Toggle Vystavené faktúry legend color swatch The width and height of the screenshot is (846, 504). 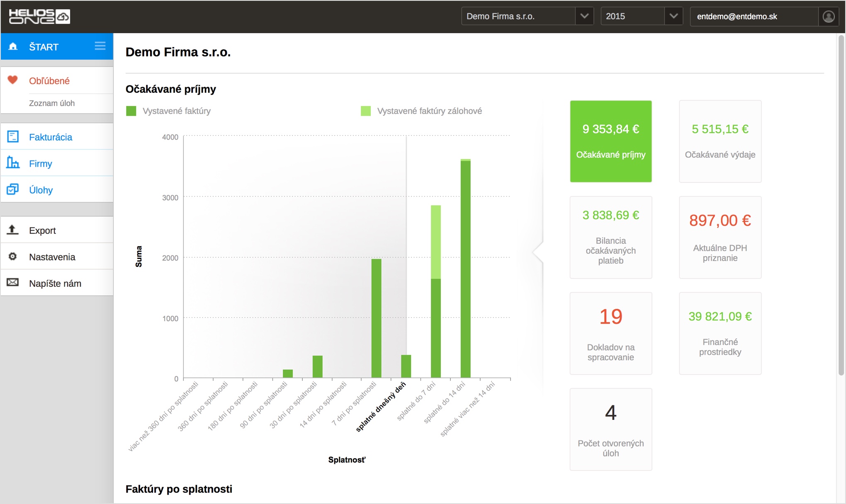(131, 111)
